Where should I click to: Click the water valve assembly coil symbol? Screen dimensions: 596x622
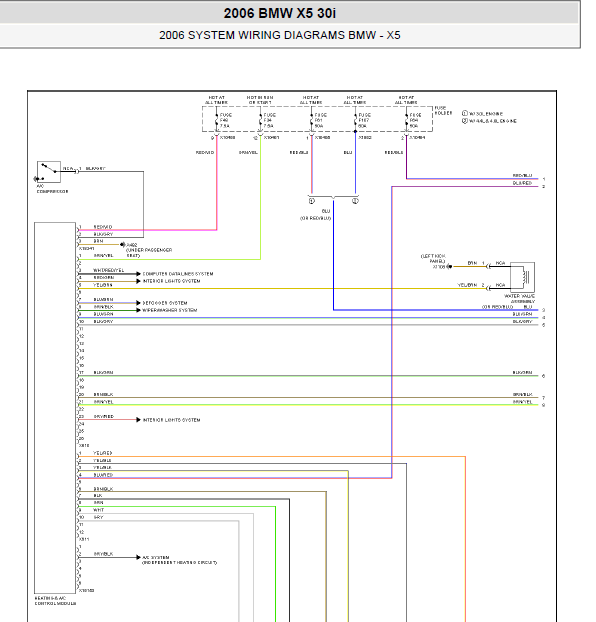click(522, 276)
